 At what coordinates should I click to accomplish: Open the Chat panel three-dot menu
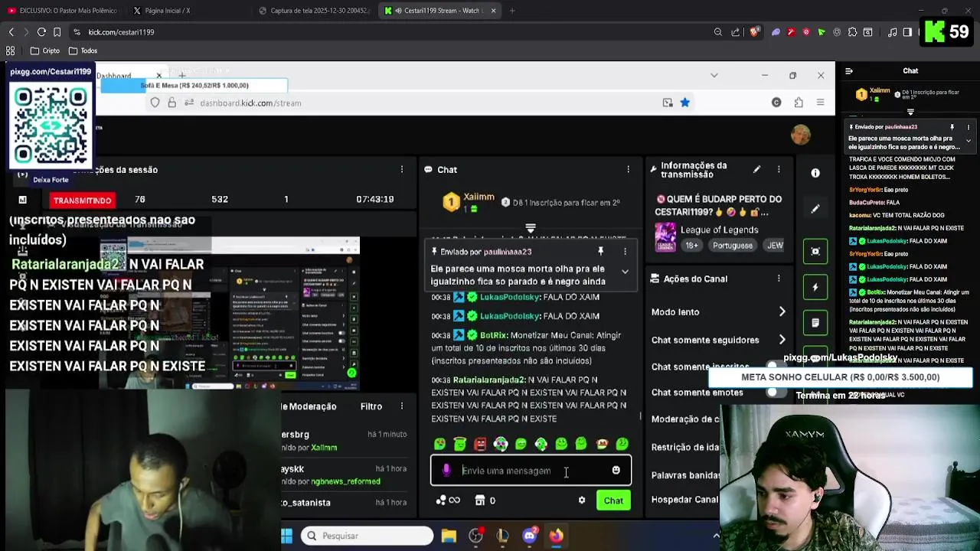628,169
